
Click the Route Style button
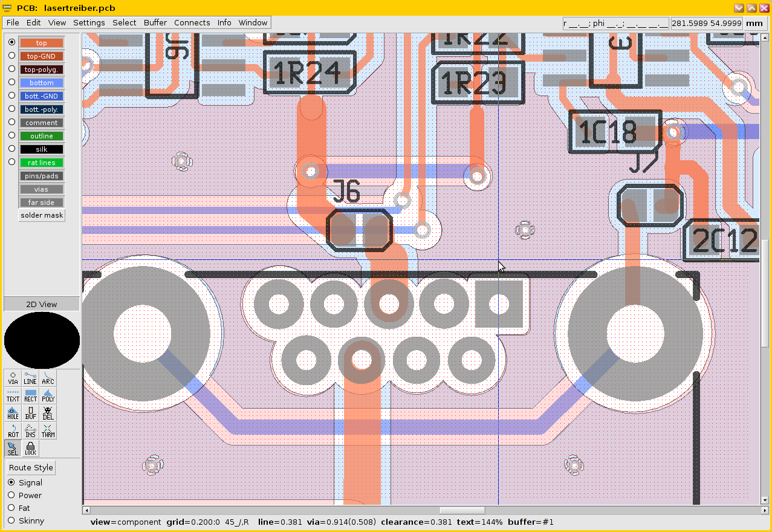[31, 467]
